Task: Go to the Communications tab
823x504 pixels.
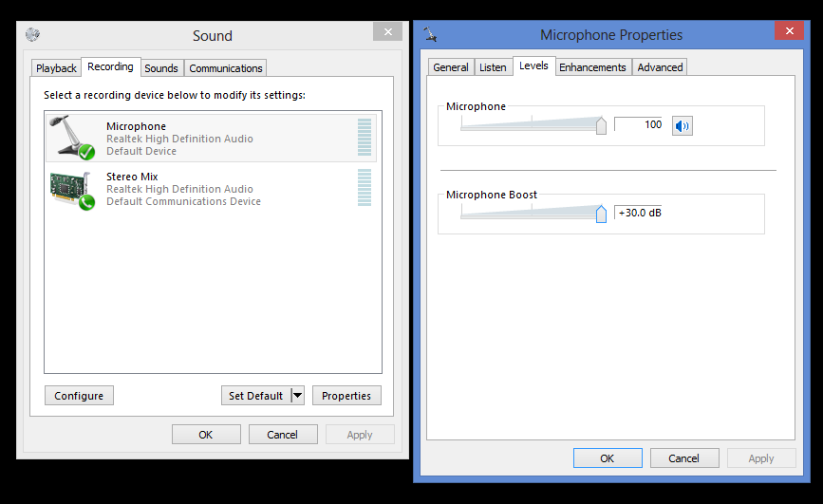Action: pyautogui.click(x=226, y=68)
